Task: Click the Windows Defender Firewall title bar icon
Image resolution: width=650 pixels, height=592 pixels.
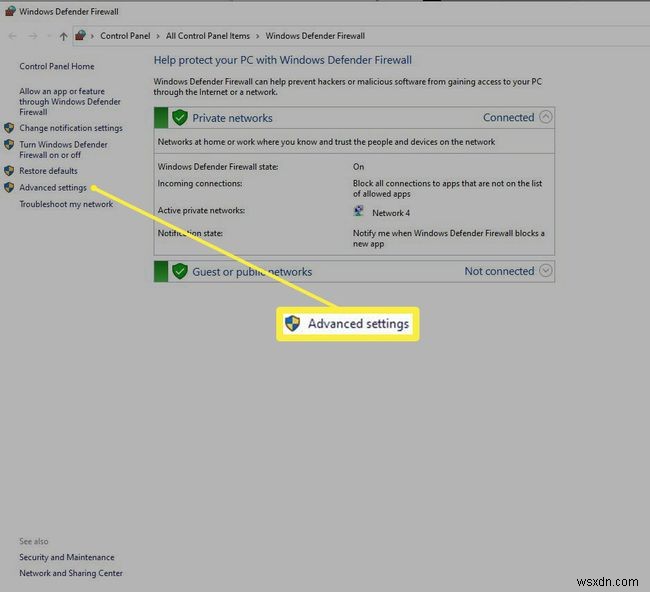Action: [10, 11]
